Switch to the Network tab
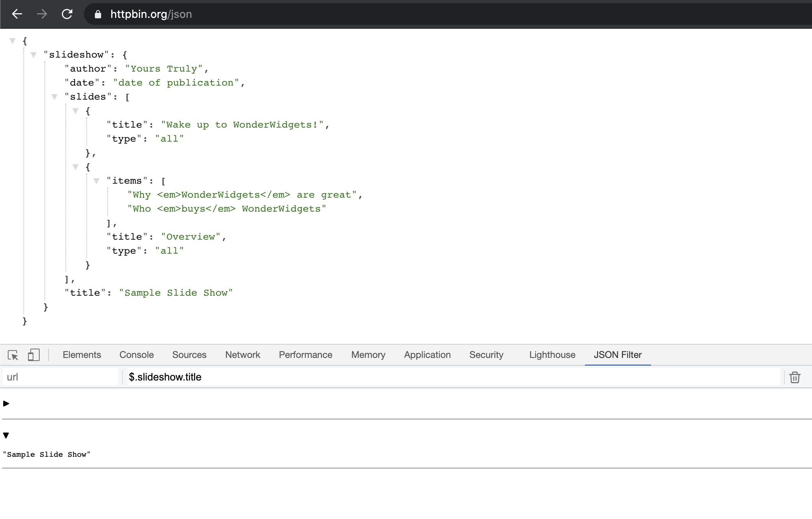This screenshot has width=812, height=519. 242,355
